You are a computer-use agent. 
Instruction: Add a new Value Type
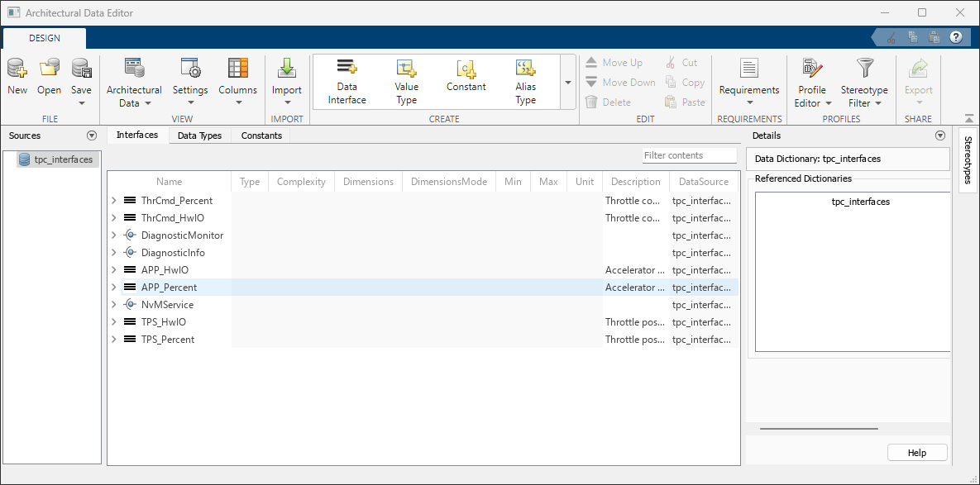[x=406, y=81]
